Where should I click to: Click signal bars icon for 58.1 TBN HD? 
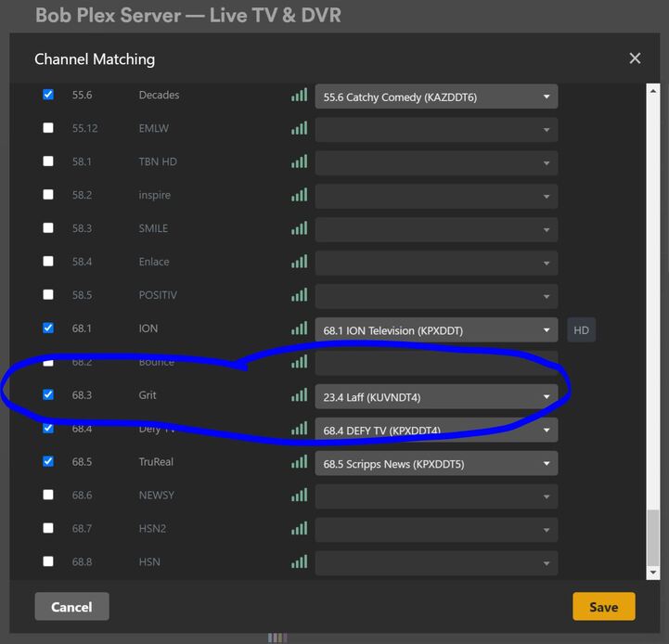click(x=299, y=161)
